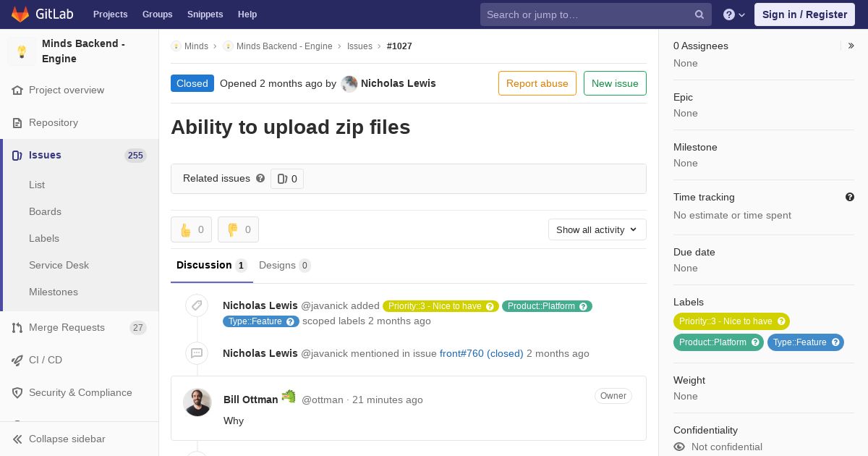Click help icon on sidebar Product::Platform label

755,342
